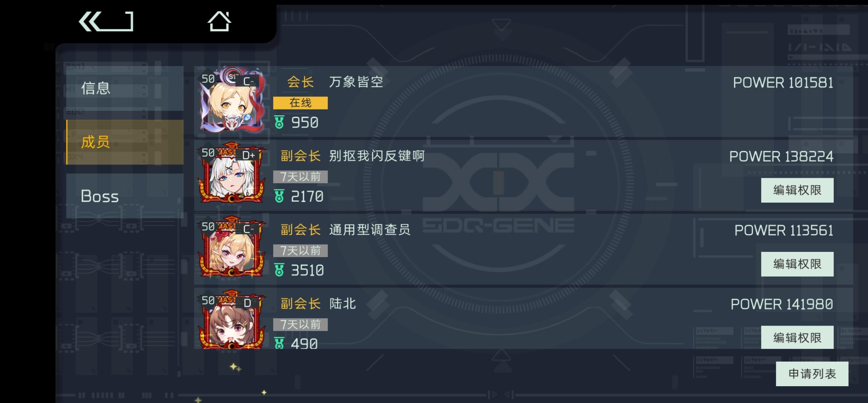Screen dimensions: 868x403
Task: Tap the back arrow icon
Action: [x=106, y=21]
